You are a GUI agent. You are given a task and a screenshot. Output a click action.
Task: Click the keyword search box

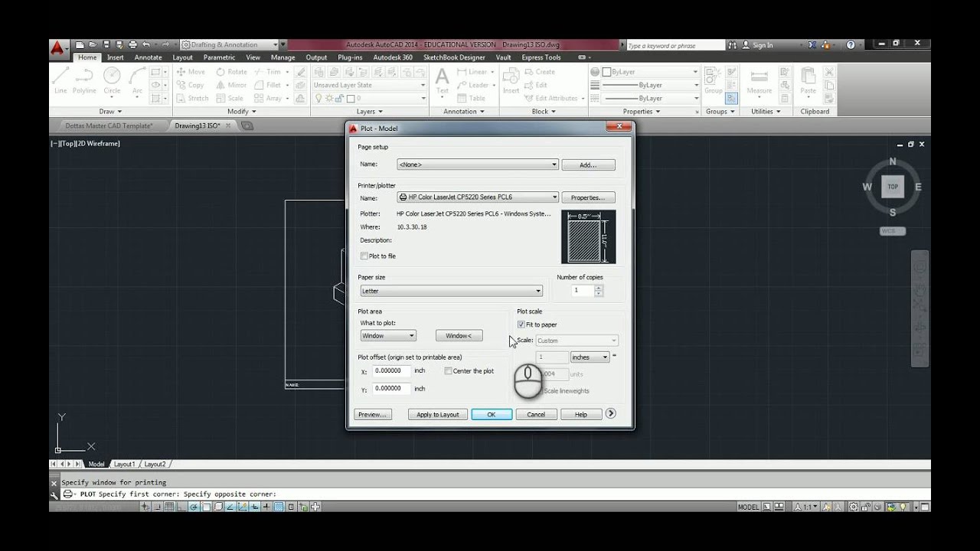click(x=675, y=45)
